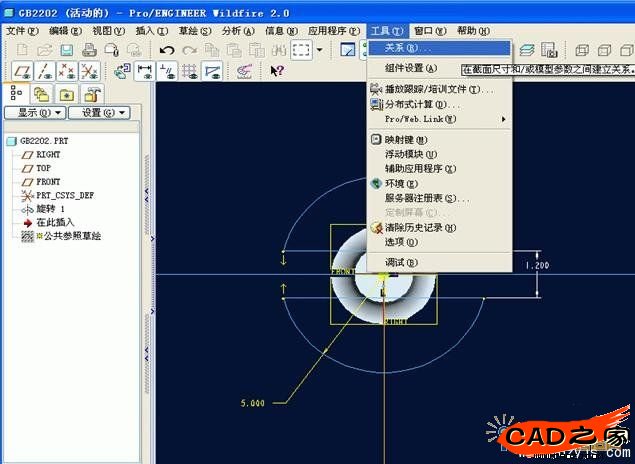The width and height of the screenshot is (635, 464).
Task: Click the Print icon in toolbar
Action: coord(89,50)
